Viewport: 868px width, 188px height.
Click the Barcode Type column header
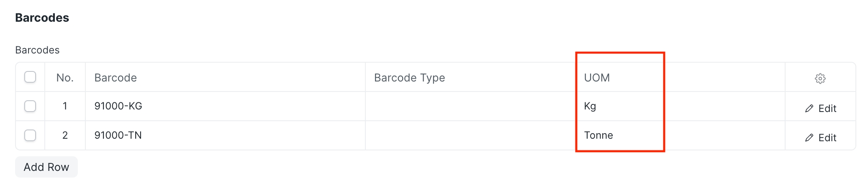(409, 78)
